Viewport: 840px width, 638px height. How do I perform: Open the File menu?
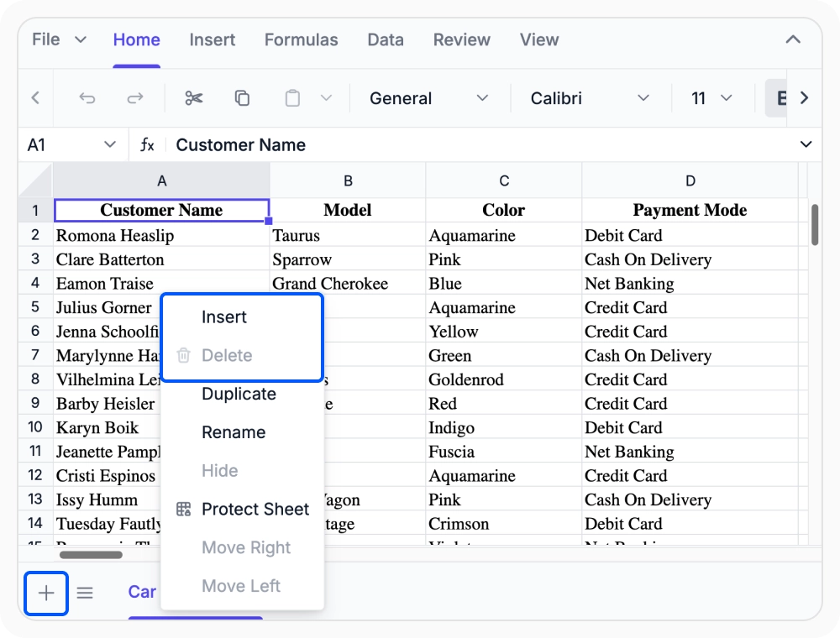[59, 39]
